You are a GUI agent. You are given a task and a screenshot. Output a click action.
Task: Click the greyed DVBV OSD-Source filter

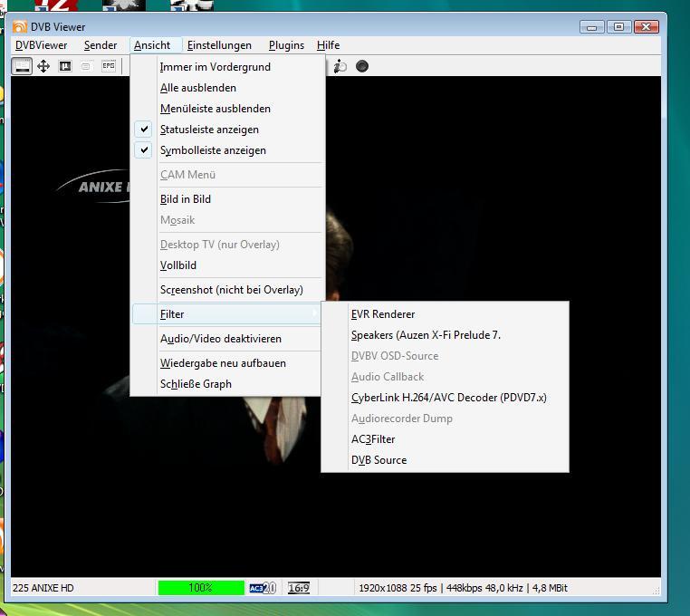445,356
